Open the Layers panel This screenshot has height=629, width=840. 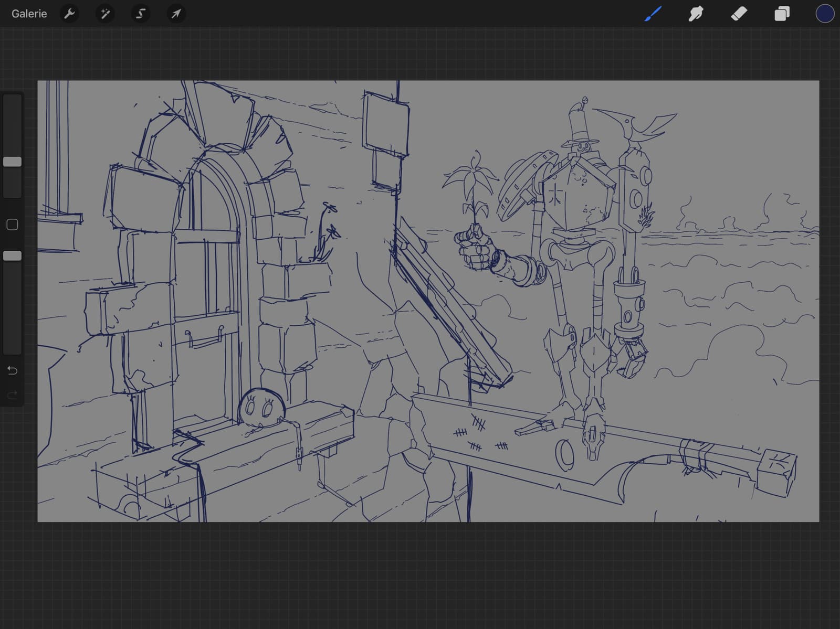(x=782, y=14)
